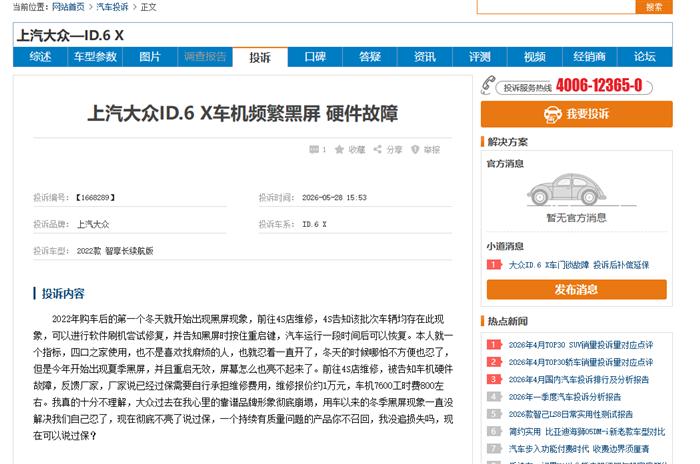Click the shield 举报 report icon
700x464 pixels.
point(415,149)
